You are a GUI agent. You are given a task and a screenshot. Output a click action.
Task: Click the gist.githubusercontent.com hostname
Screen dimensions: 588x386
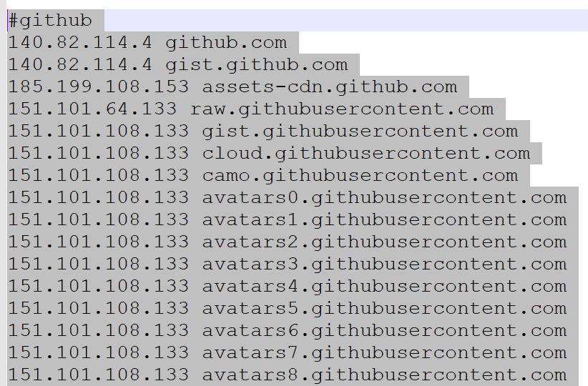coord(360,131)
